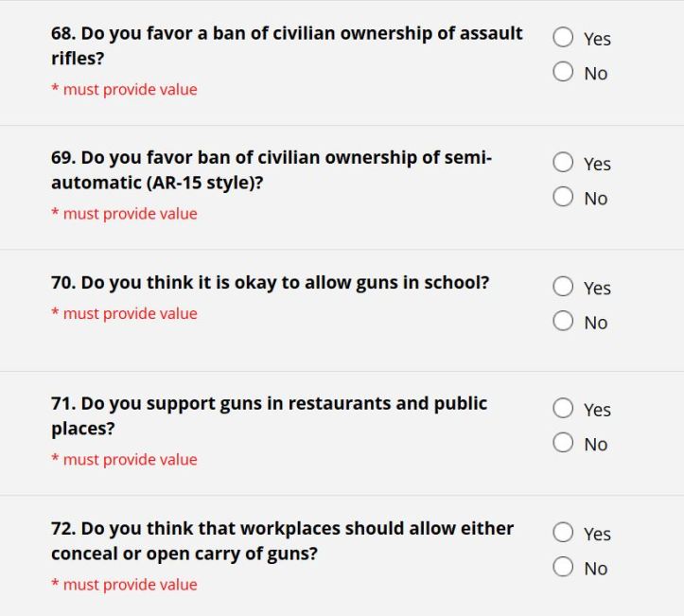The width and height of the screenshot is (684, 616).
Task: Click "must provide value" note under question 71
Action: click(130, 460)
